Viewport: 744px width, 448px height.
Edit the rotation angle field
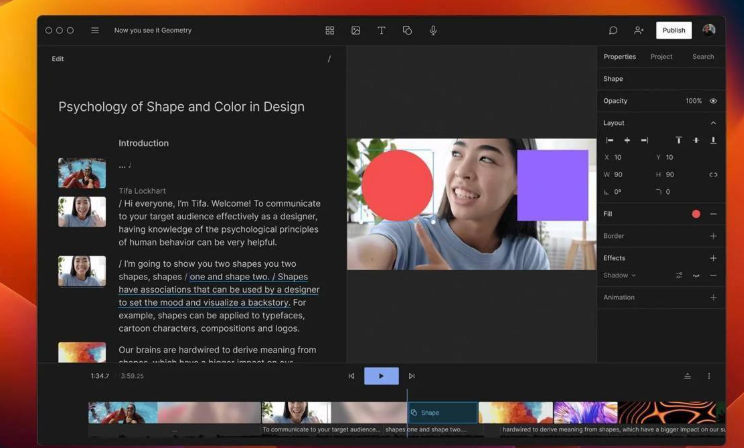tap(617, 192)
